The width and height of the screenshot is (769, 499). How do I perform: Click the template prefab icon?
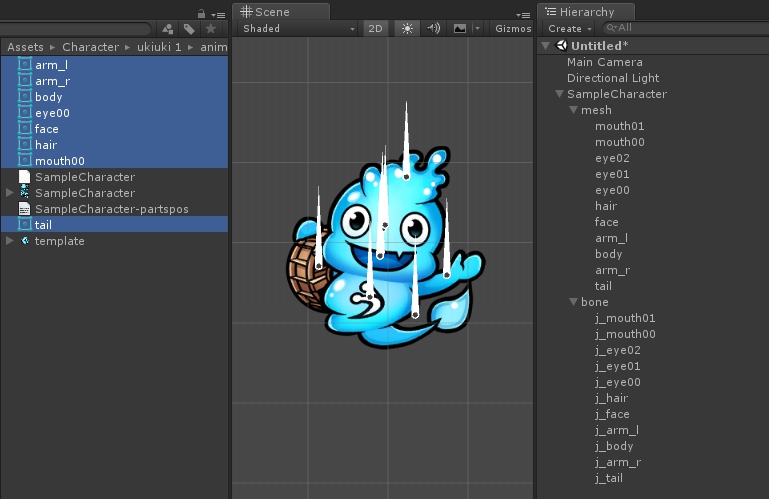(25, 240)
